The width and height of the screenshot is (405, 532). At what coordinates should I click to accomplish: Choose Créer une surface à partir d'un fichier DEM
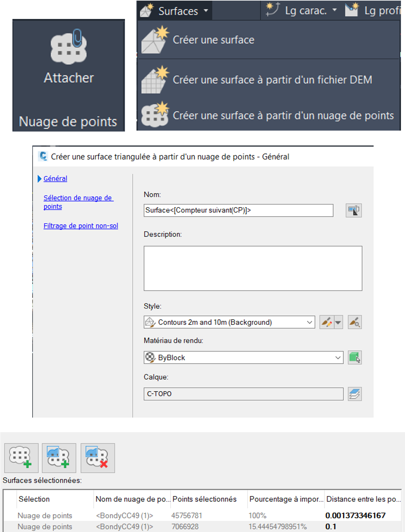272,80
